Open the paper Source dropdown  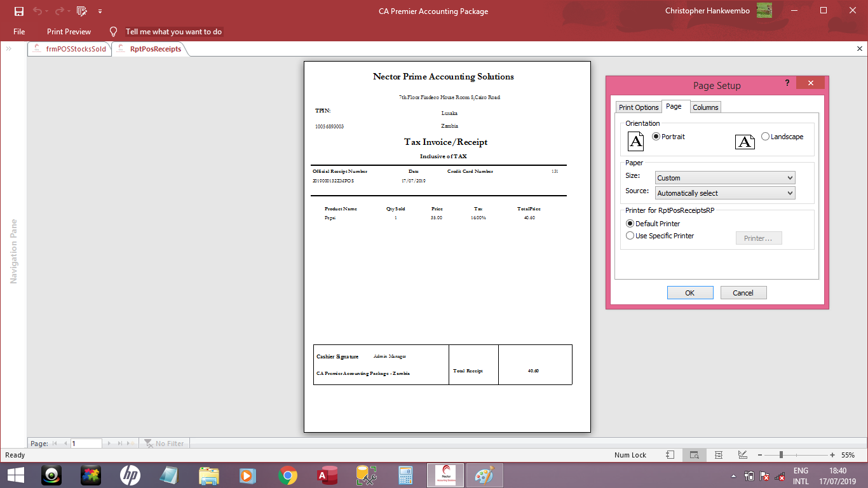pos(726,193)
